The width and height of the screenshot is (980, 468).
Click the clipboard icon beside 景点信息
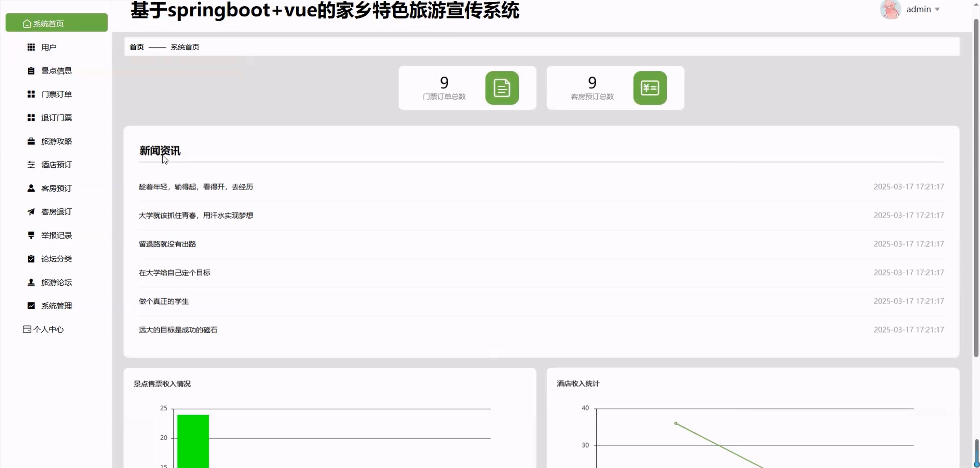tap(31, 71)
